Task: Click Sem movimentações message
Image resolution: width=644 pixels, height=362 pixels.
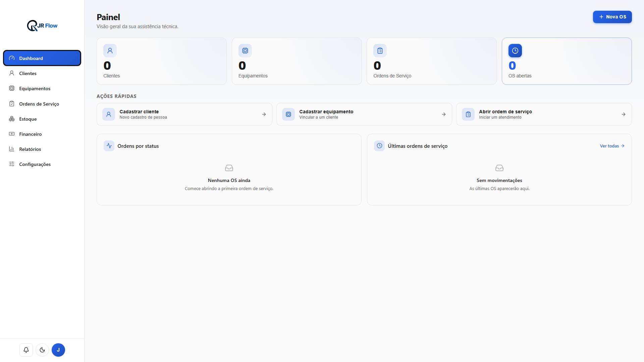Action: click(499, 180)
